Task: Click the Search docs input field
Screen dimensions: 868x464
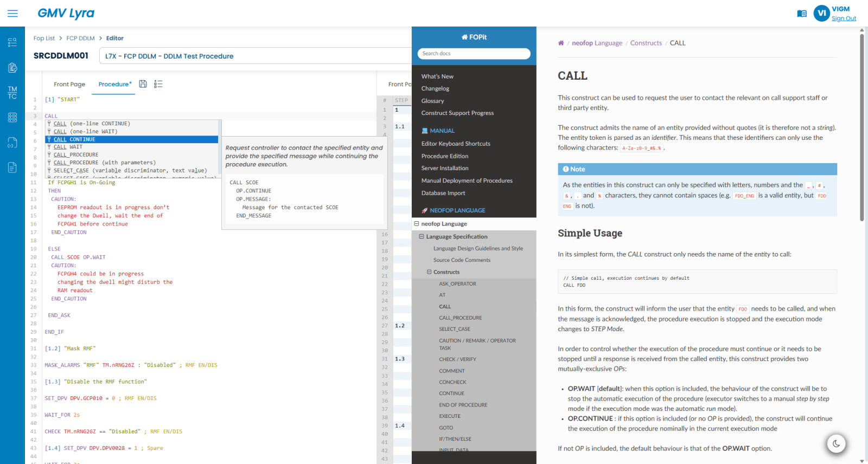Action: pos(474,54)
